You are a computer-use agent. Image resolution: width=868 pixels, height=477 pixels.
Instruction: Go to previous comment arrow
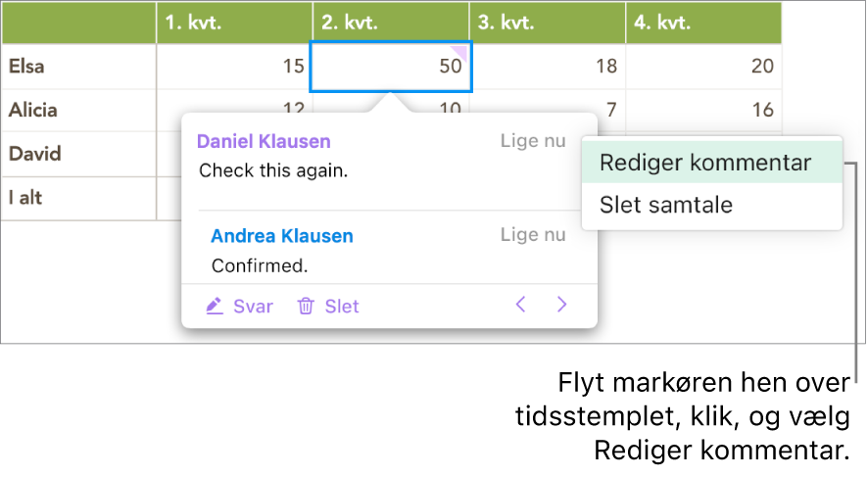pyautogui.click(x=521, y=306)
